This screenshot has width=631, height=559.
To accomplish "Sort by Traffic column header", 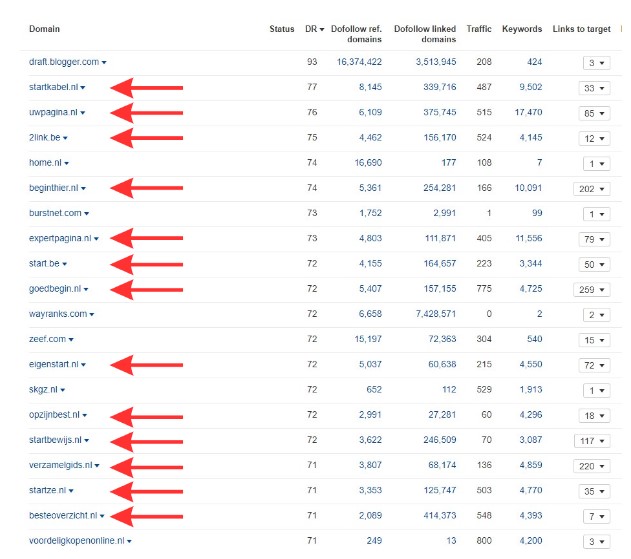I will [479, 29].
